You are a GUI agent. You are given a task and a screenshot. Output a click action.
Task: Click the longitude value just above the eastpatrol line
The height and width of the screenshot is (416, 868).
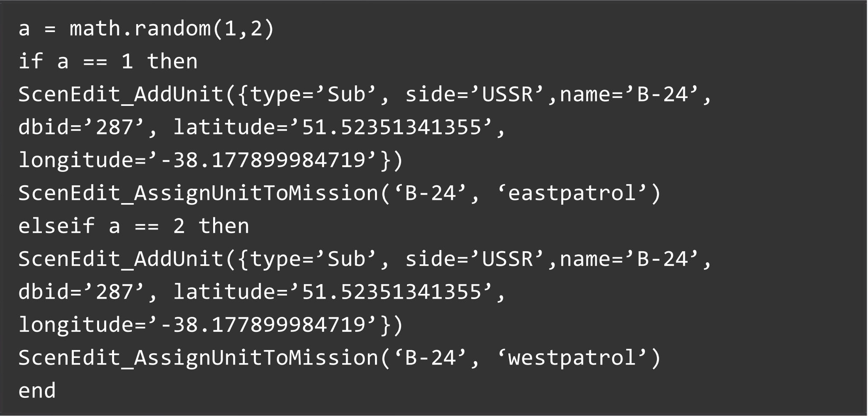click(x=262, y=160)
